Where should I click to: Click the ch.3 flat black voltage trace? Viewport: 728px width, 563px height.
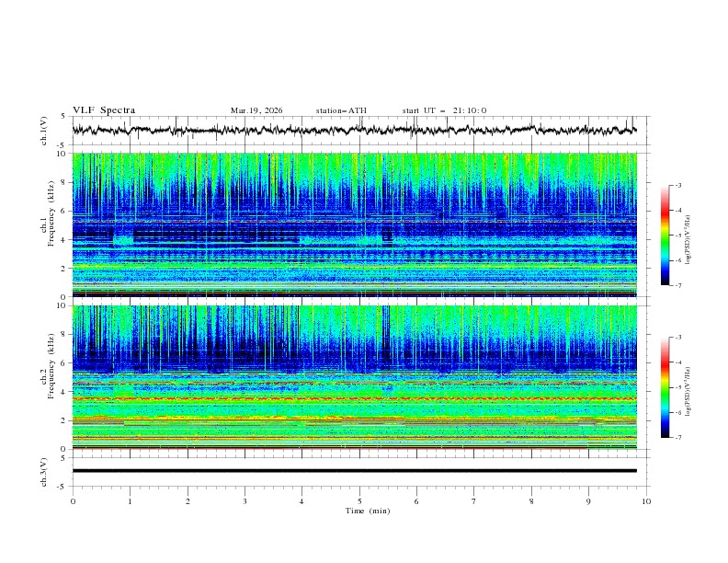[354, 471]
